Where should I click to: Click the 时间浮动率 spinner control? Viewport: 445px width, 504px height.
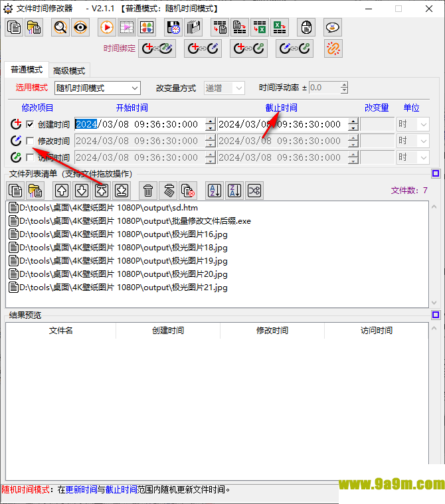[x=344, y=88]
